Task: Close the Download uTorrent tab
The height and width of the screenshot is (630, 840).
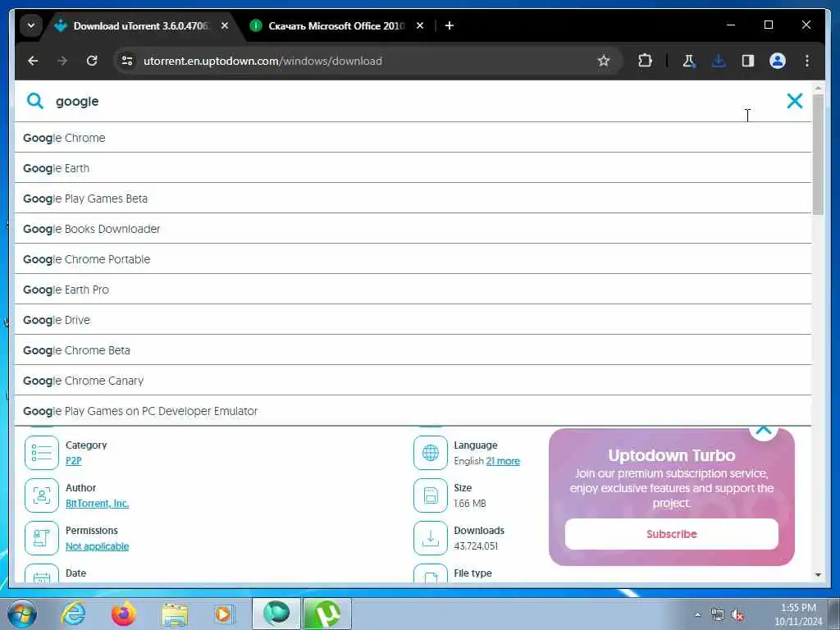Action: 225,25
